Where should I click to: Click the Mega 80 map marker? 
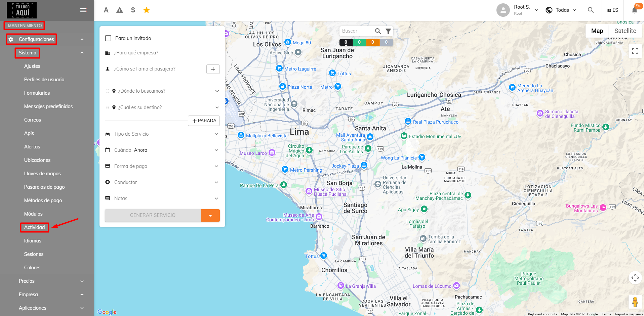[x=288, y=42]
